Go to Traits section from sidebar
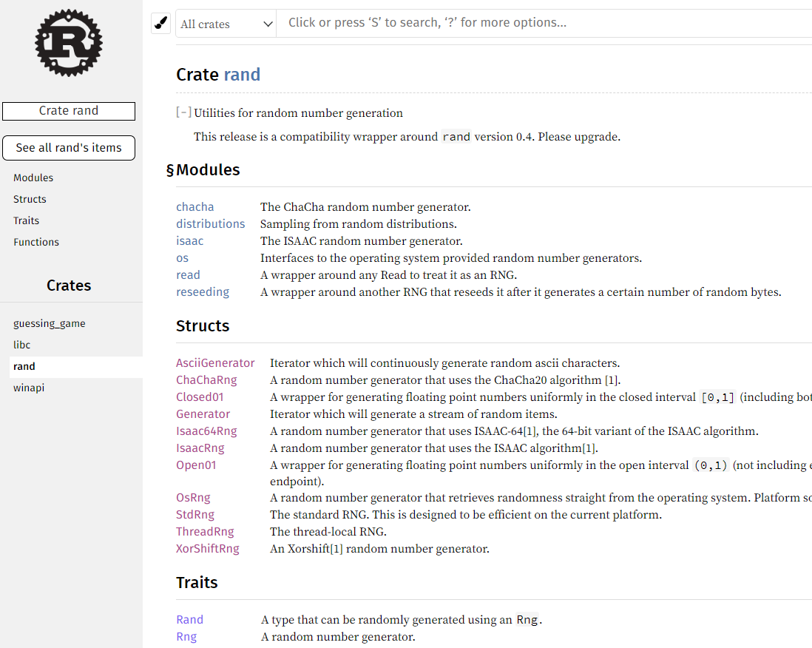 tap(27, 220)
